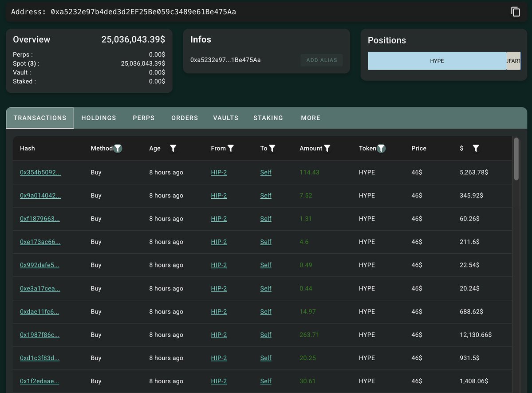Click the Add Alias button
The image size is (532, 393).
[322, 60]
